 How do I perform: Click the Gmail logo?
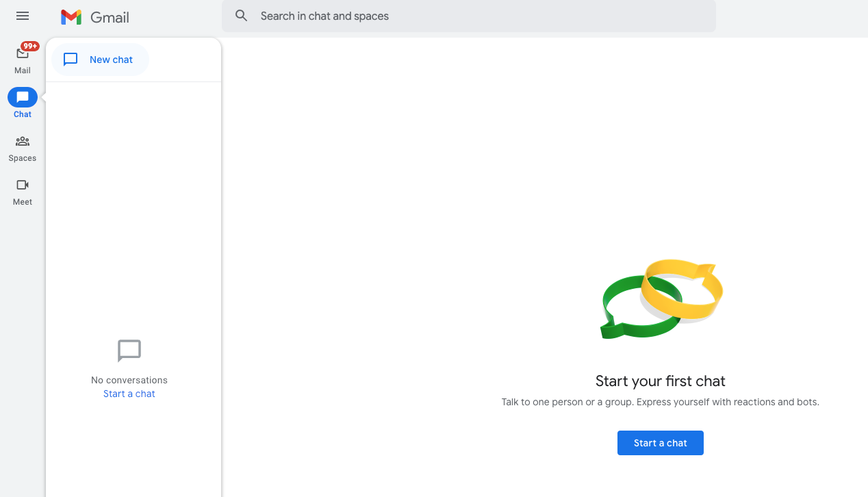point(71,17)
